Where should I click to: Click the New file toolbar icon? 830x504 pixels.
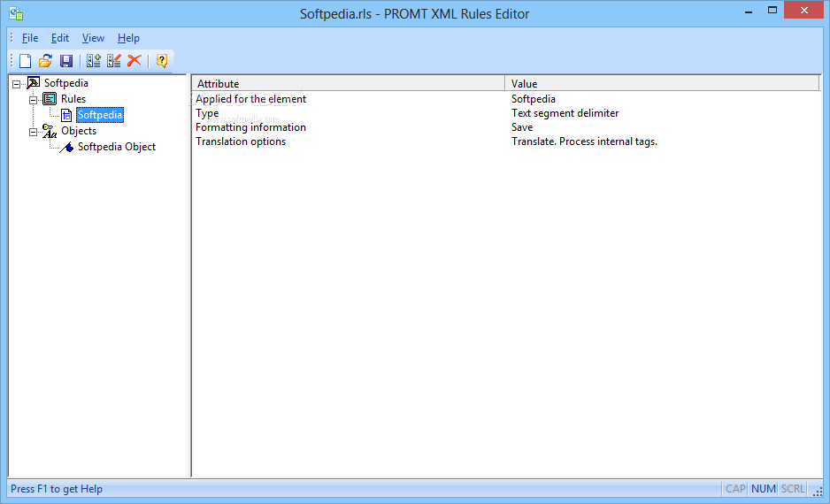(x=25, y=61)
